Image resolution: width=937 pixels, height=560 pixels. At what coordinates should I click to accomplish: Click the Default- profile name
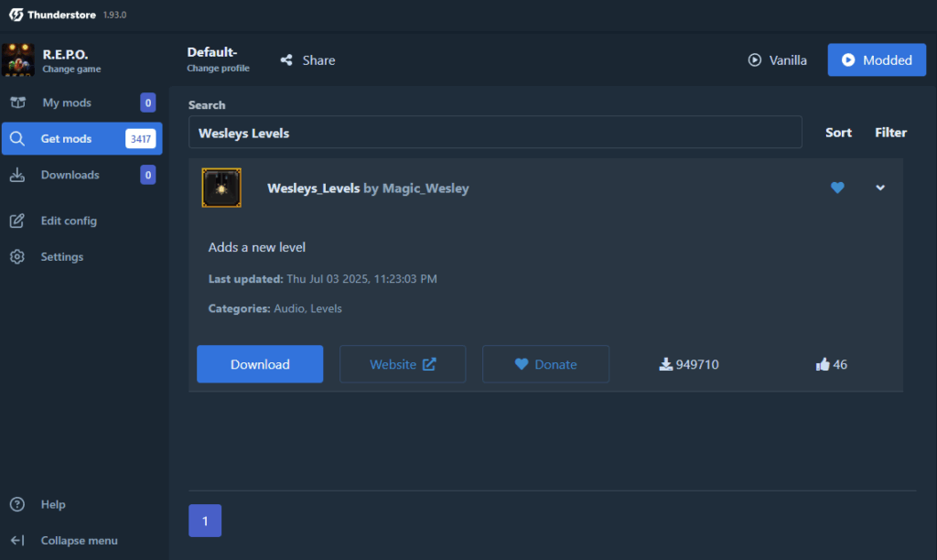(212, 52)
